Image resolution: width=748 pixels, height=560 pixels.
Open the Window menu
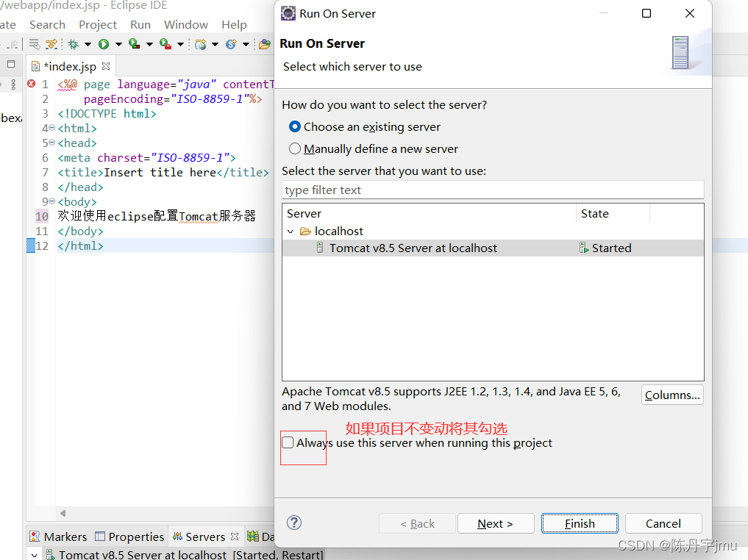click(x=186, y=25)
